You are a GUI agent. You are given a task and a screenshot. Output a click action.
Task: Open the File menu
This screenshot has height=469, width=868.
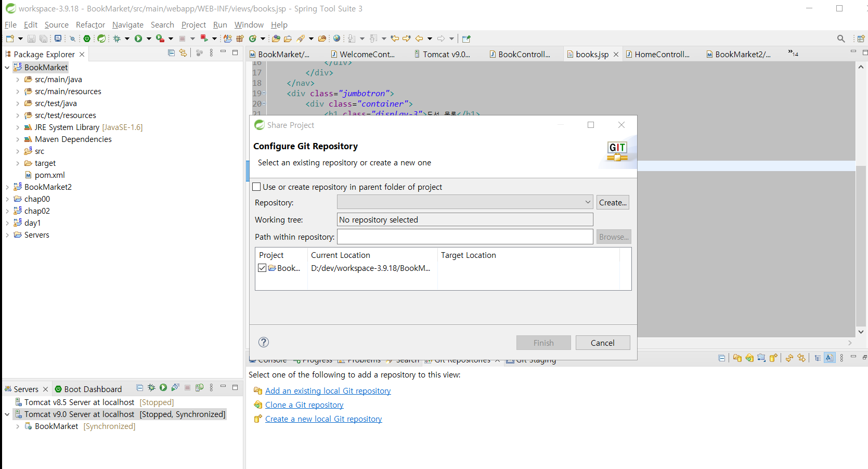tap(10, 24)
